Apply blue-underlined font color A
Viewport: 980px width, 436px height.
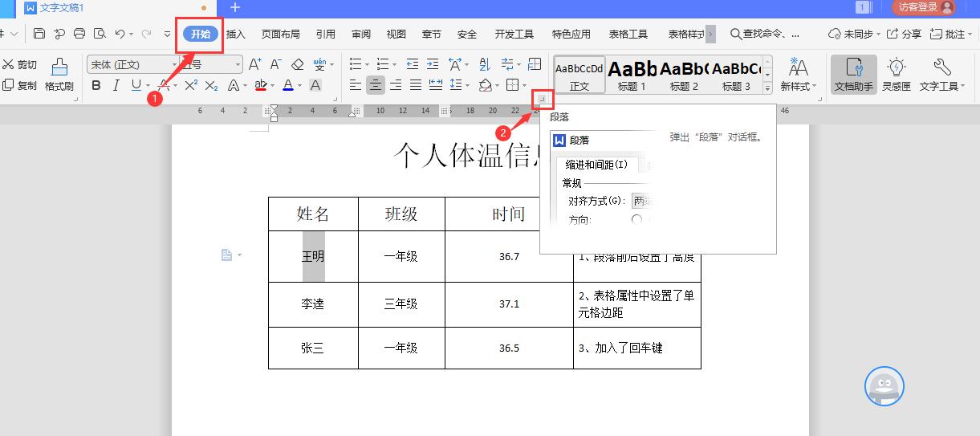pyautogui.click(x=287, y=85)
